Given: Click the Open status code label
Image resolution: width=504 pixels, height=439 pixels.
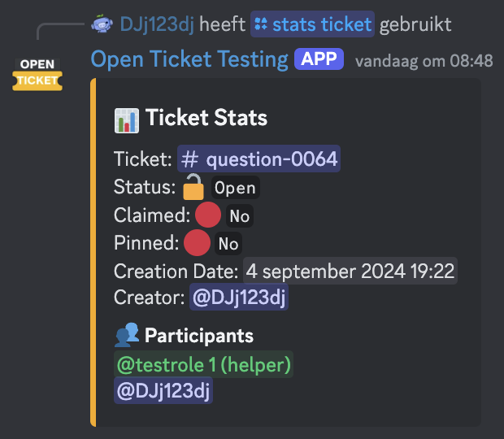Looking at the screenshot, I should tap(235, 188).
